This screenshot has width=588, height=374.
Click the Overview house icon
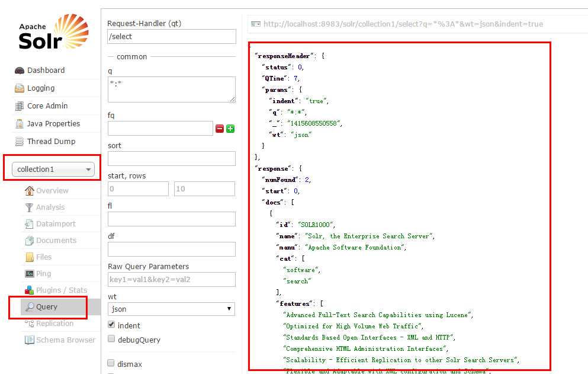(x=29, y=190)
